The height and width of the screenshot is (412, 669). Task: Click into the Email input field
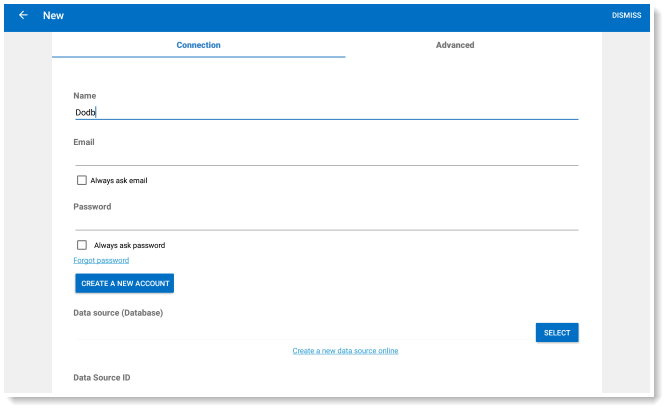pyautogui.click(x=326, y=158)
